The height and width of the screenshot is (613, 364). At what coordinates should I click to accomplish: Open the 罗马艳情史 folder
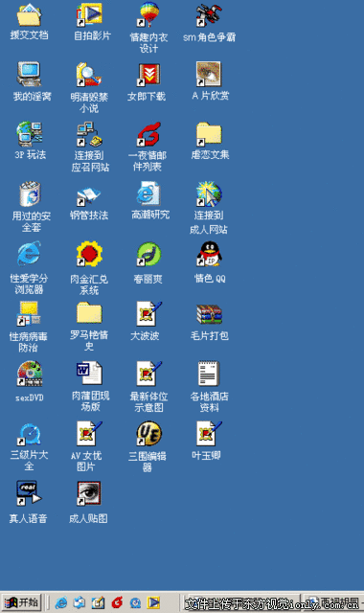pos(89,313)
